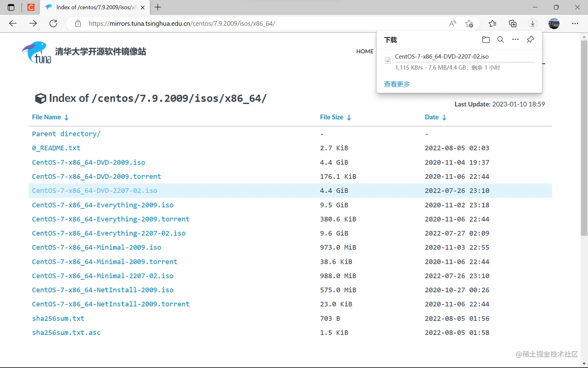The height and width of the screenshot is (368, 588).
Task: Go back to the previous page
Action: [x=13, y=23]
